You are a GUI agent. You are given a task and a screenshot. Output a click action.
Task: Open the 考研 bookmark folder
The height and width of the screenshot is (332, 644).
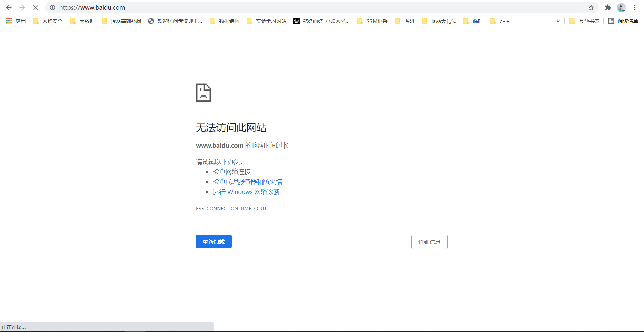pyautogui.click(x=405, y=21)
